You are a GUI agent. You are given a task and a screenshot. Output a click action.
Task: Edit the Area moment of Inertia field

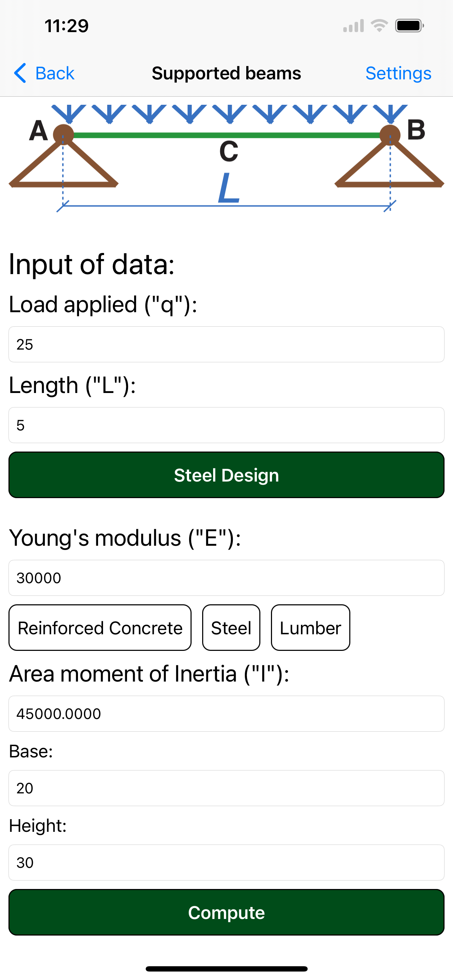226,714
